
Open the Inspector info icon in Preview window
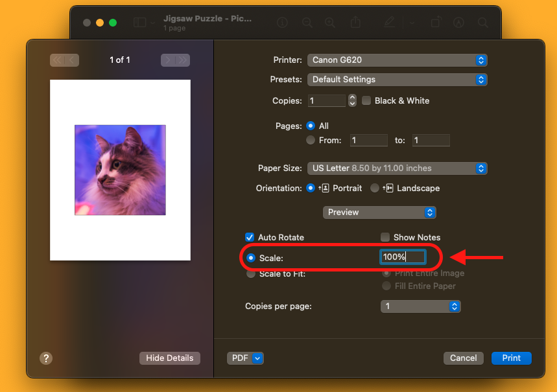click(283, 23)
